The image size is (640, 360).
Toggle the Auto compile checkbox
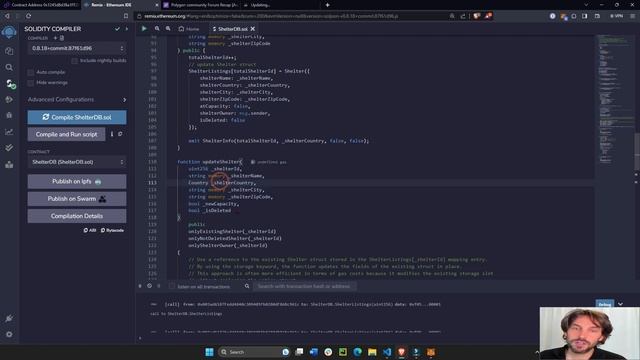[31, 72]
